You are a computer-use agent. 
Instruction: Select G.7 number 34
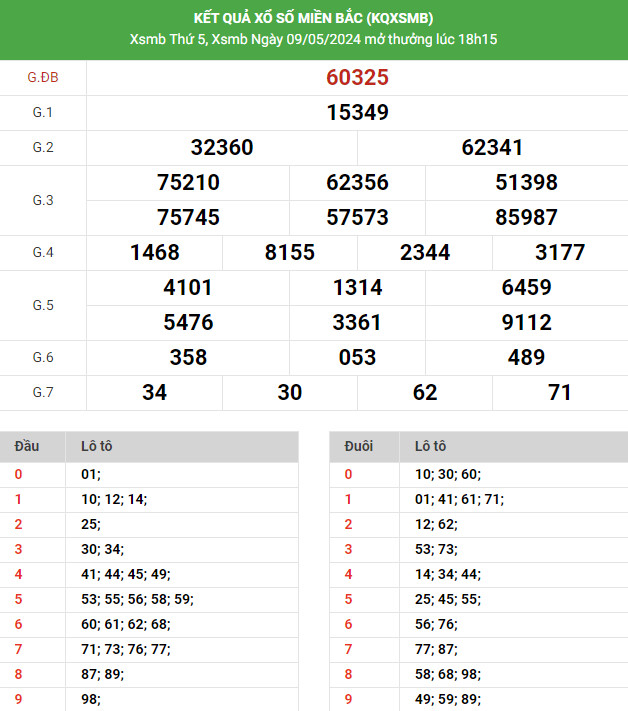click(155, 392)
